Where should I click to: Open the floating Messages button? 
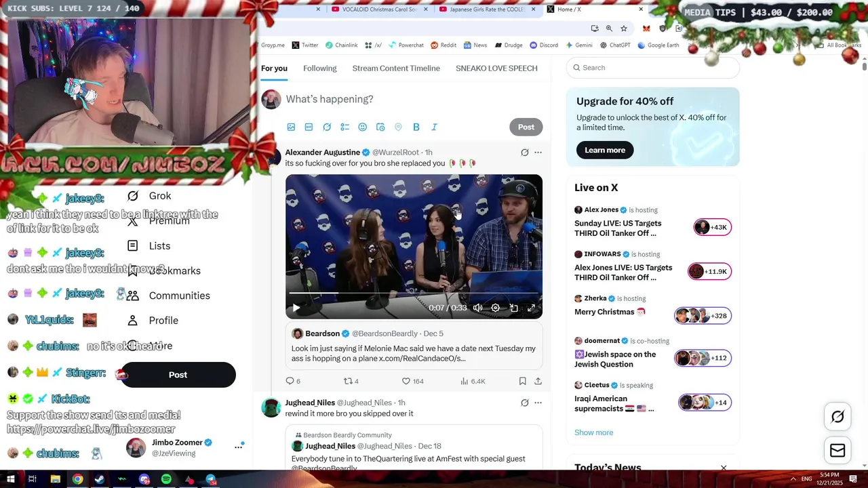point(837,451)
